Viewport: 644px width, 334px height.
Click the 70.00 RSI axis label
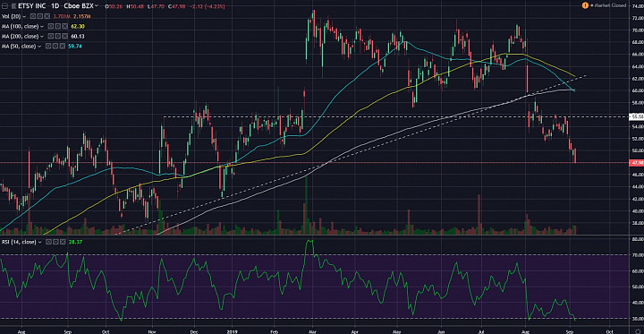pos(638,255)
